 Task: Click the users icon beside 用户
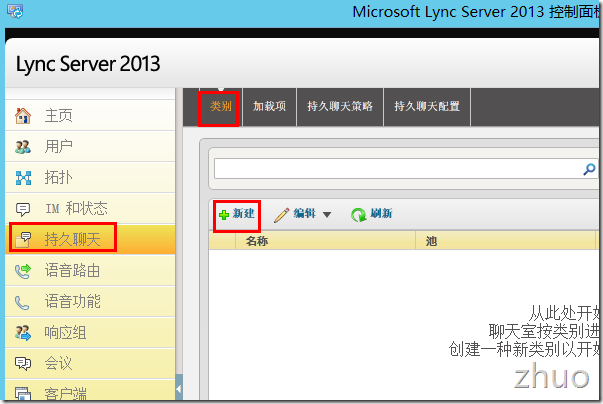pyautogui.click(x=23, y=147)
